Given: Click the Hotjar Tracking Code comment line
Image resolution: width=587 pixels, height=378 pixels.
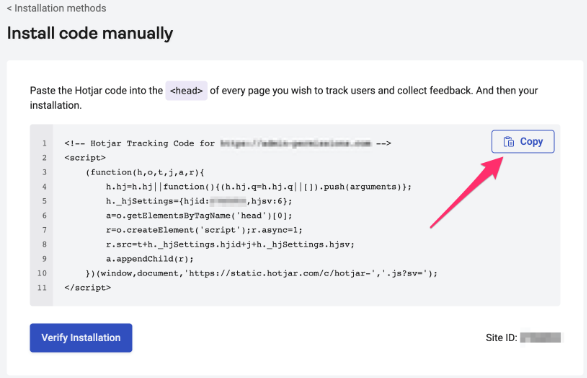Looking at the screenshot, I should (228, 143).
